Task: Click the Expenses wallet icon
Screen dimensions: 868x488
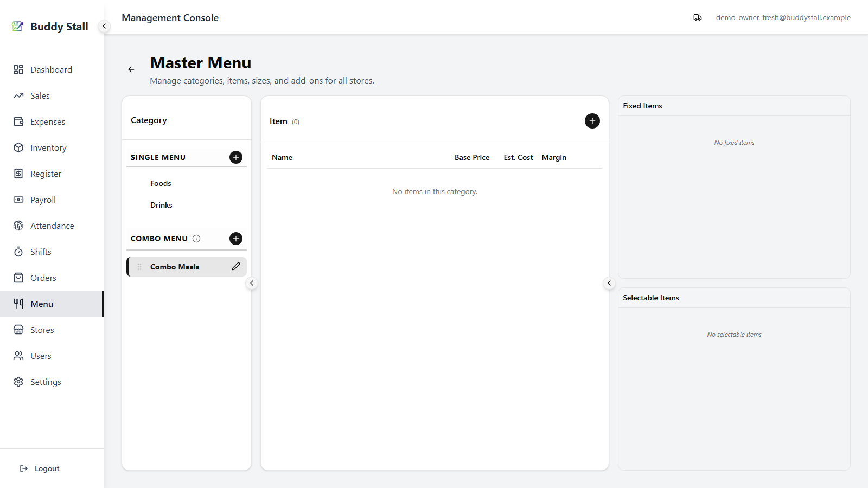Action: [18, 121]
